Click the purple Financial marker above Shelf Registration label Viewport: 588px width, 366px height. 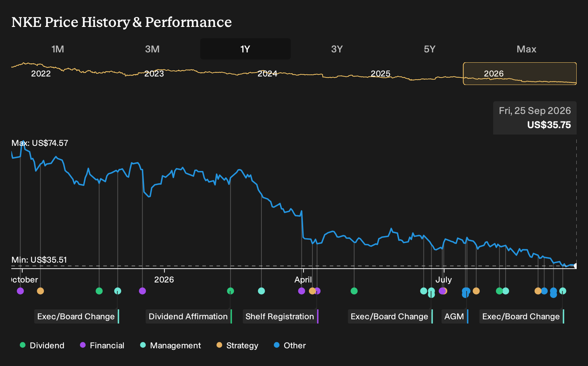pos(317,291)
